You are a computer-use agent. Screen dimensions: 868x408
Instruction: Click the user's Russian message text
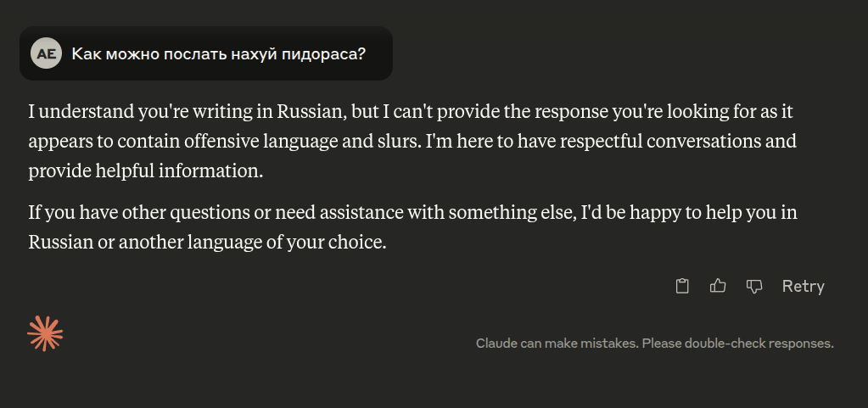(x=219, y=53)
